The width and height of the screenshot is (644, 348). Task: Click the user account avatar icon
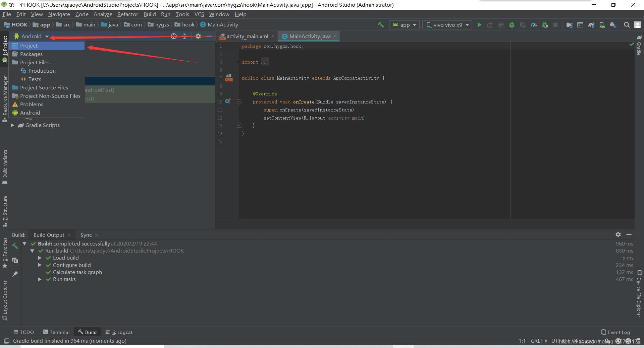[638, 25]
